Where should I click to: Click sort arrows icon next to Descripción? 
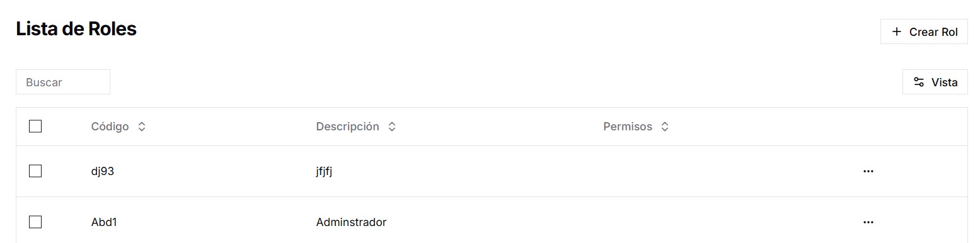tap(392, 127)
